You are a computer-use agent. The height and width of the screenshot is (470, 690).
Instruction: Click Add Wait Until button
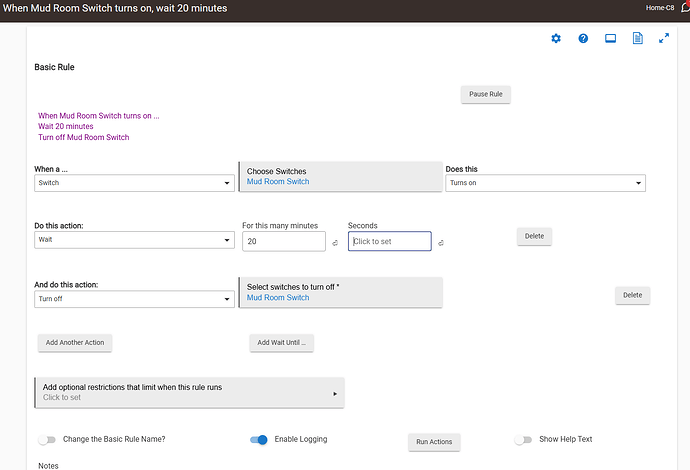[x=282, y=343]
